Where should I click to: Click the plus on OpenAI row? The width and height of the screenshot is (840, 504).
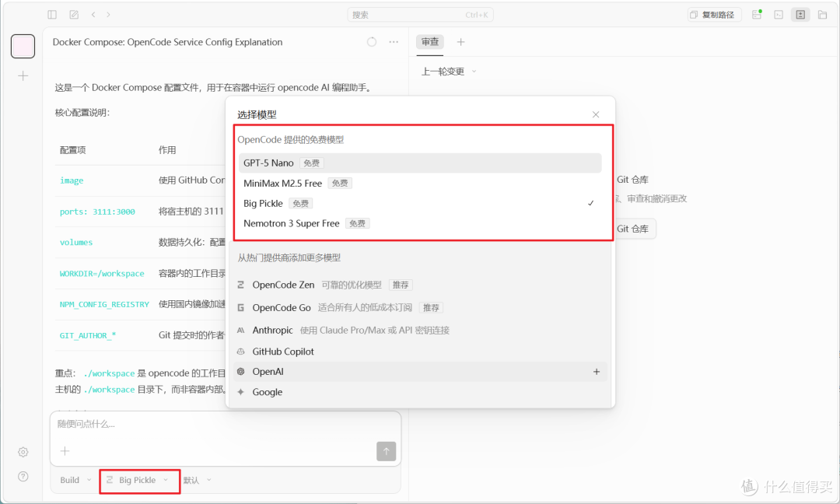(597, 372)
